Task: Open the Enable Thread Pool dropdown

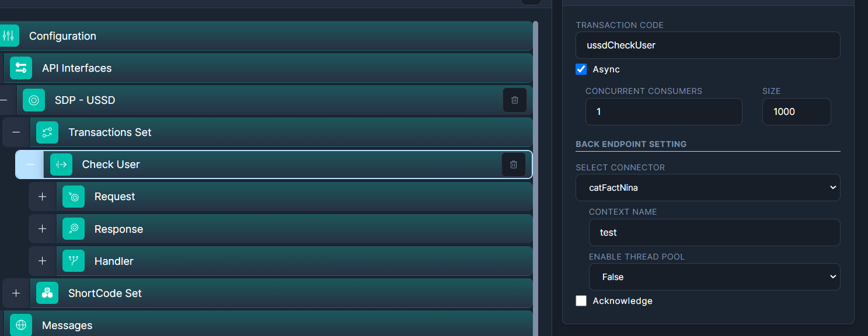Action: click(714, 277)
